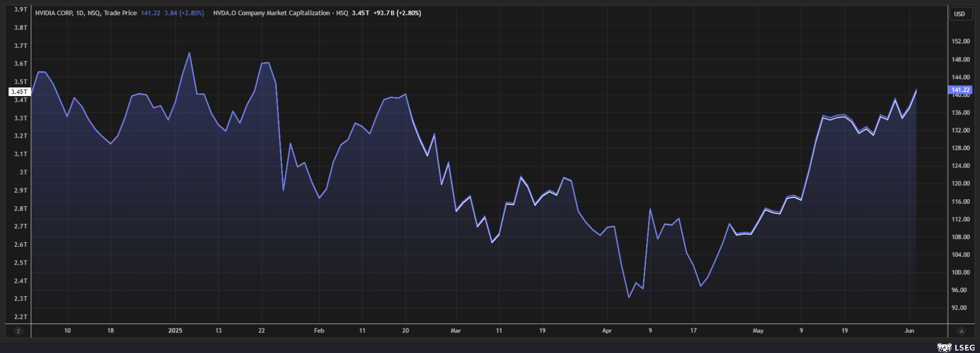Click the +93.7B market cap change value

click(x=384, y=13)
